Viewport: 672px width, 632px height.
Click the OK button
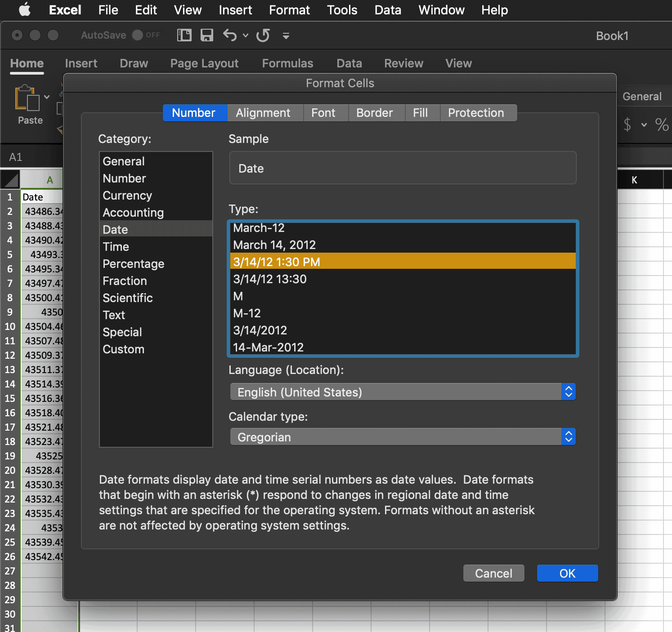point(567,574)
